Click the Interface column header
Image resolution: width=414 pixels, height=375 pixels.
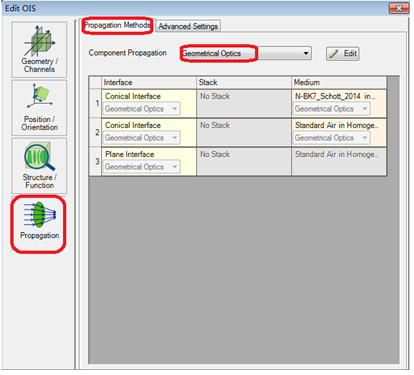click(x=149, y=82)
